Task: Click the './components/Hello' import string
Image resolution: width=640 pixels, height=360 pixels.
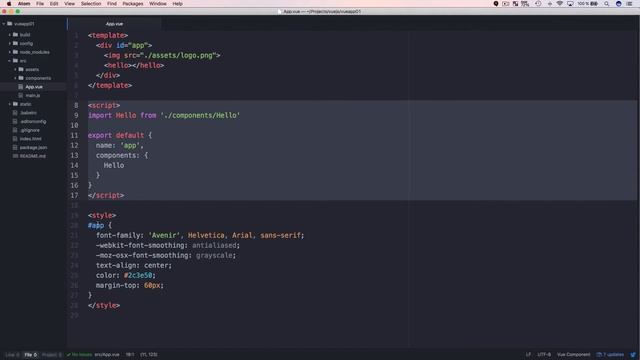Action: [x=200, y=116]
